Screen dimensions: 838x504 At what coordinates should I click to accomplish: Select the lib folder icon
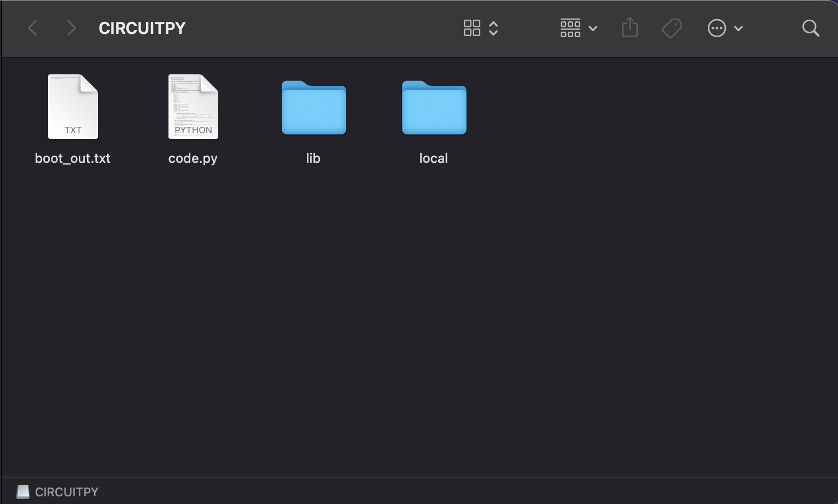314,107
